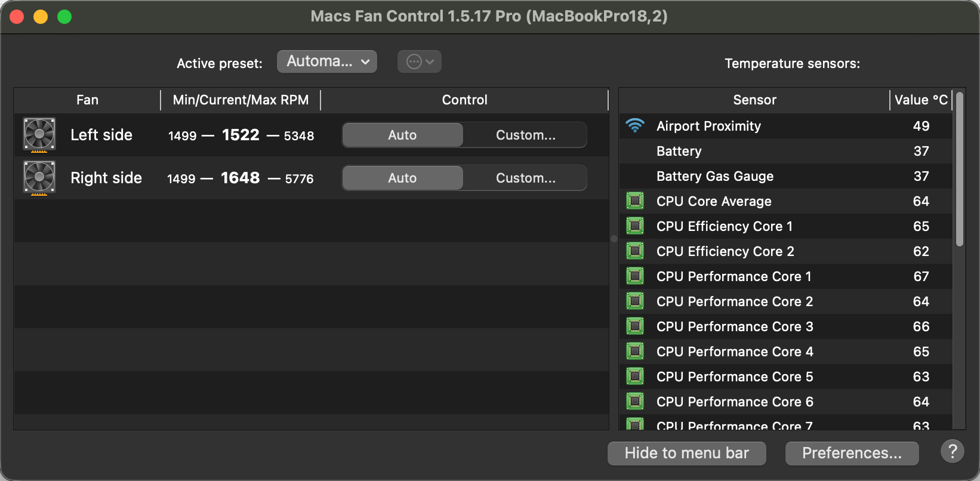980x481 pixels.
Task: Select the CPU Performance Core 1 label
Action: coord(734,276)
